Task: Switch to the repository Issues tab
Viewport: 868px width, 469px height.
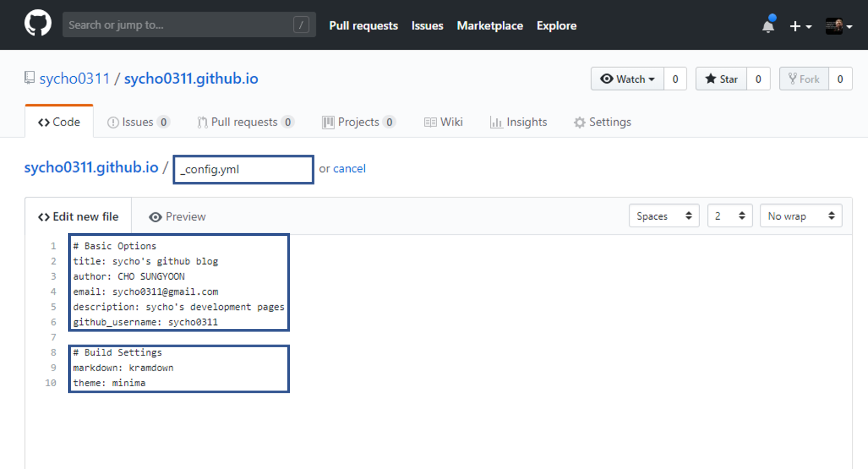Action: coord(139,122)
